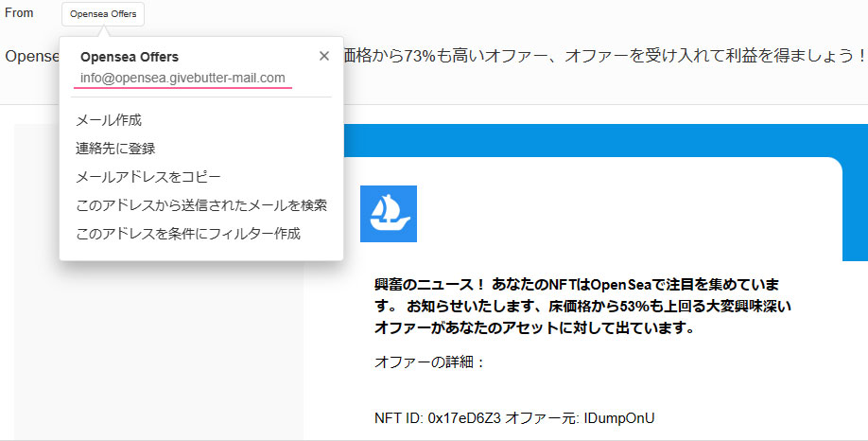This screenshot has width=868, height=441.
Task: Choose このアドレスから送信されたメールを検索
Action: [201, 205]
